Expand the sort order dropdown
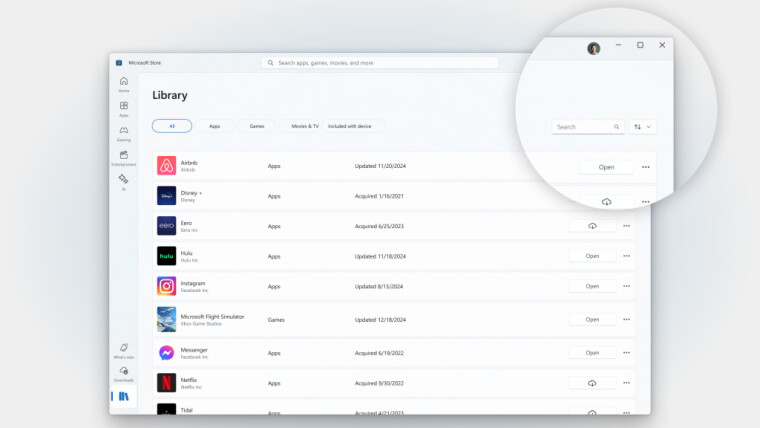 click(642, 127)
